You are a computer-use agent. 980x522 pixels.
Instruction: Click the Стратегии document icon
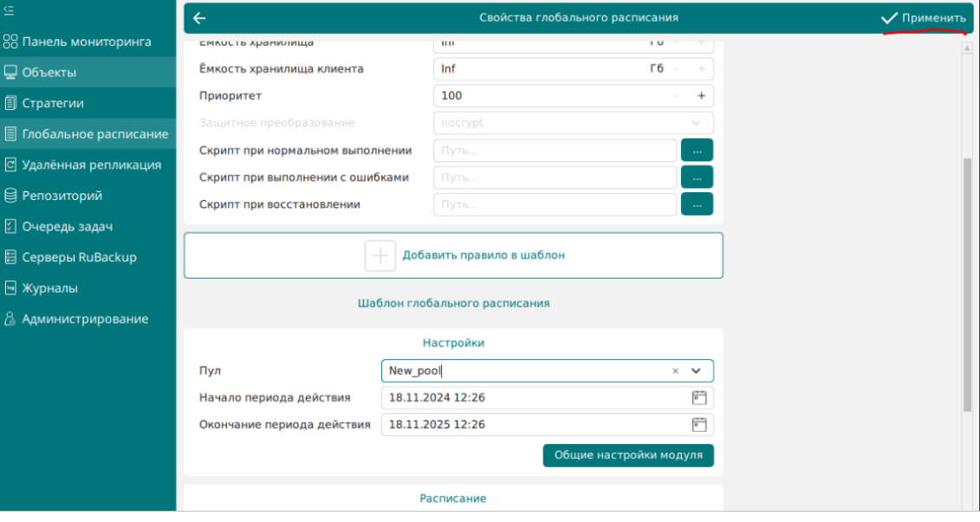(10, 103)
